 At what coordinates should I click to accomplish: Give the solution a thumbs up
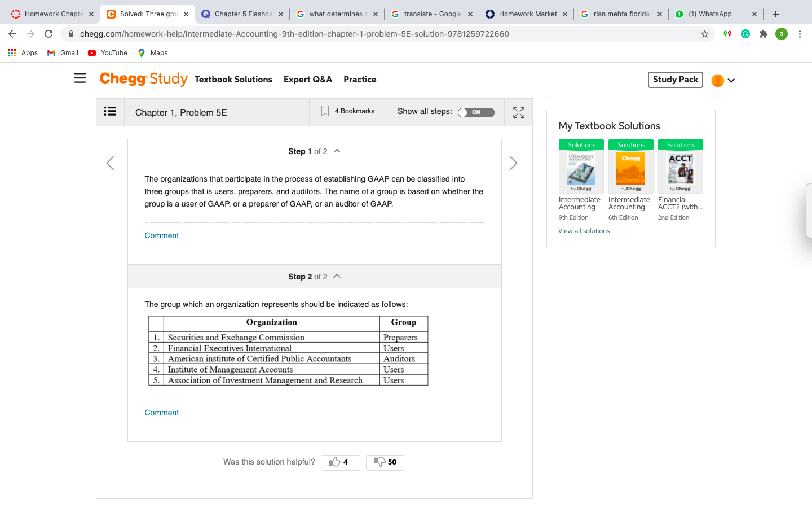click(x=341, y=462)
